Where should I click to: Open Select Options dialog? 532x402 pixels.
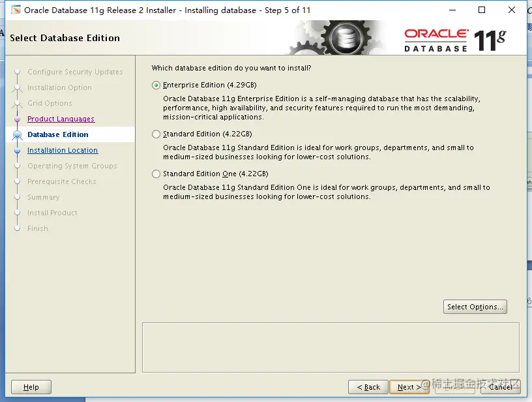point(475,307)
